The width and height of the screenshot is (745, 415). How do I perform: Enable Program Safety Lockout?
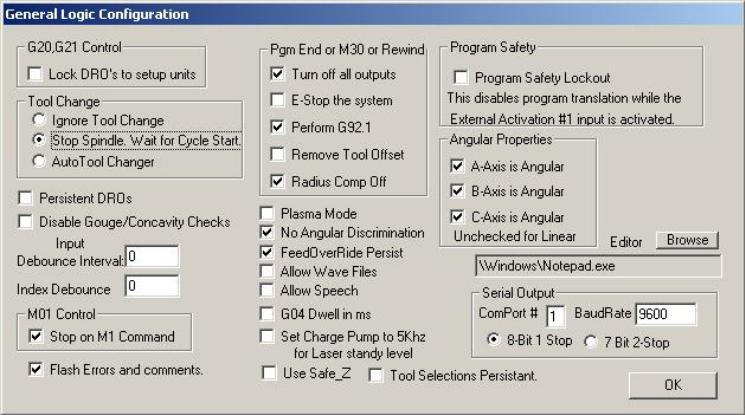[460, 77]
